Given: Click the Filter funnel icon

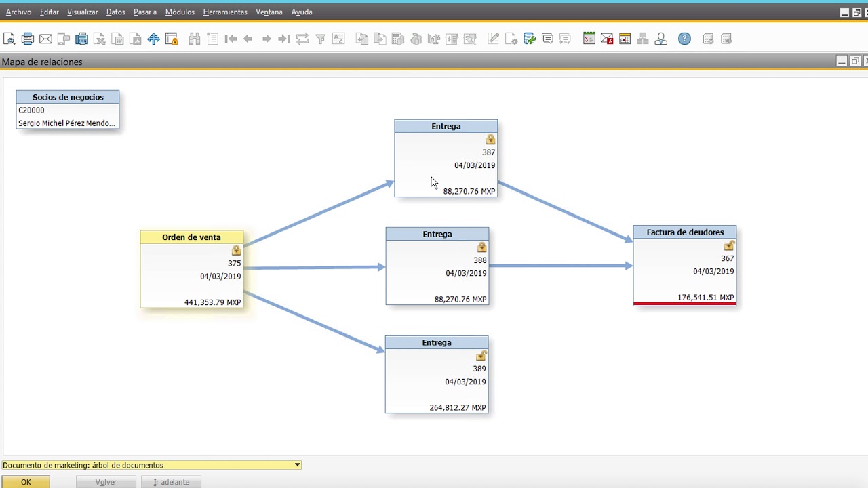Looking at the screenshot, I should click(x=320, y=39).
